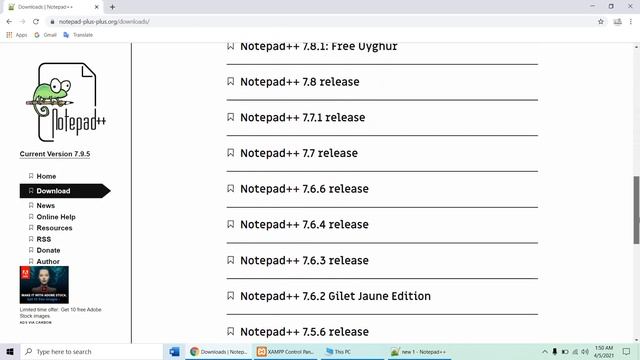
Task: Bookmark this page with the star icon
Action: click(600, 22)
